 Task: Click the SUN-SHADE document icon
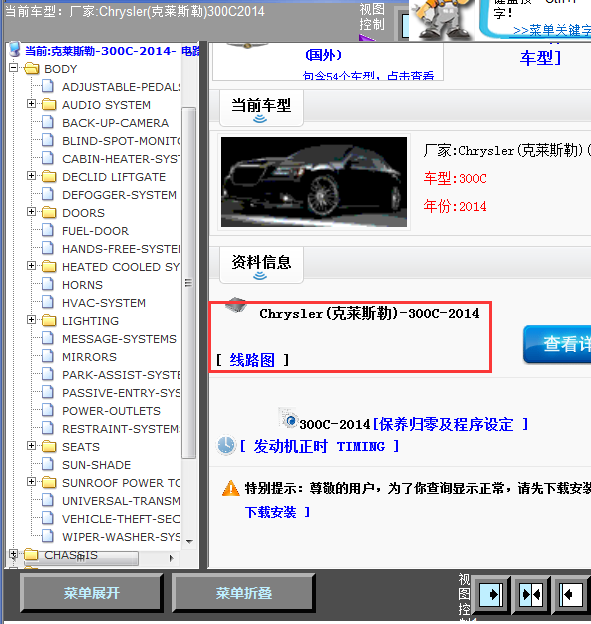(48, 464)
